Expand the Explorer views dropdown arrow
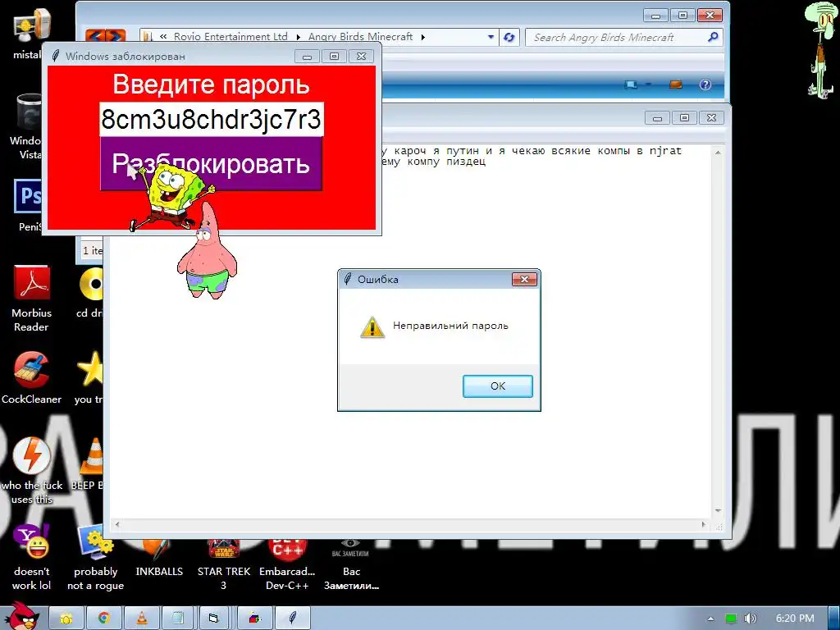The width and height of the screenshot is (840, 630). point(648,84)
